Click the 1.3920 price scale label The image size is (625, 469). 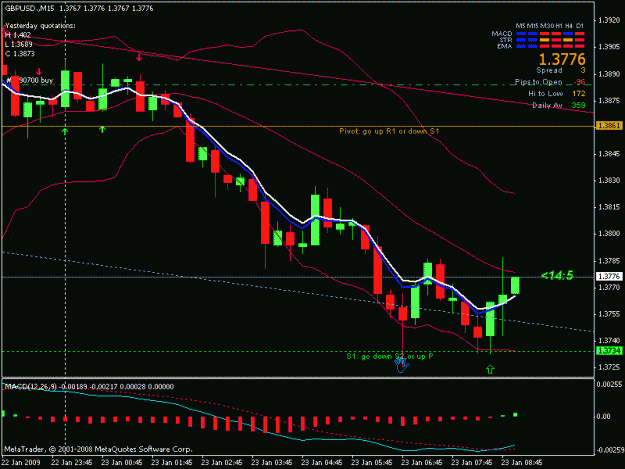point(610,20)
